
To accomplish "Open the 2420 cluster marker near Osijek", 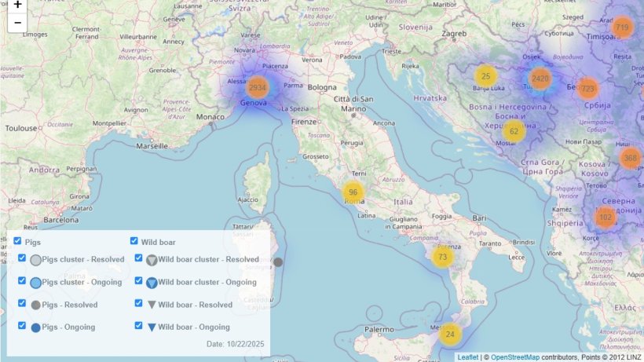I will point(540,79).
